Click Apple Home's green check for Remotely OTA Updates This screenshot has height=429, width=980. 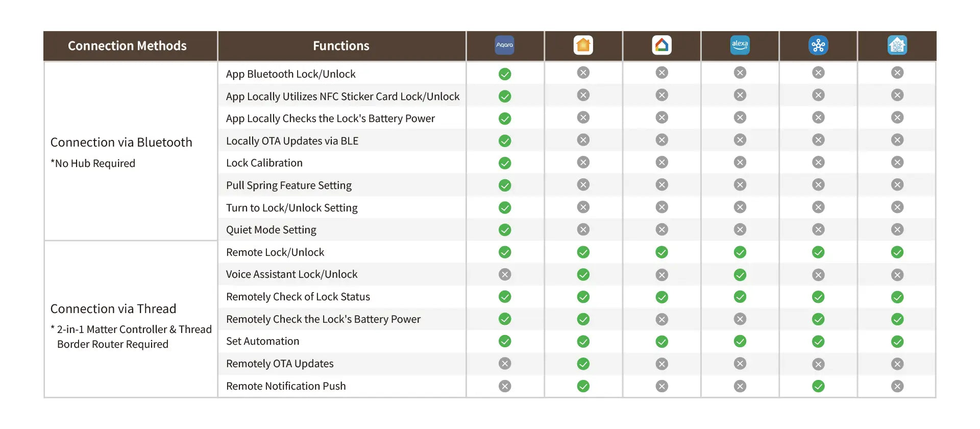(x=583, y=364)
